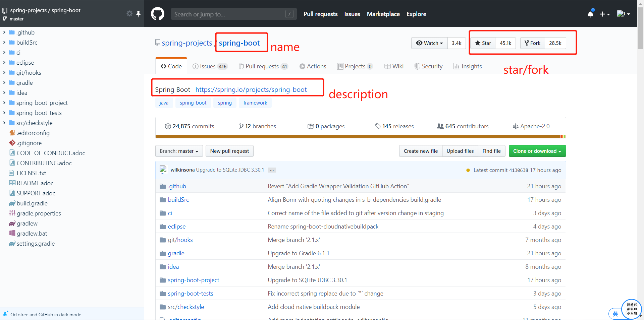Expand the git/hooks folder in Octotree

coord(4,73)
